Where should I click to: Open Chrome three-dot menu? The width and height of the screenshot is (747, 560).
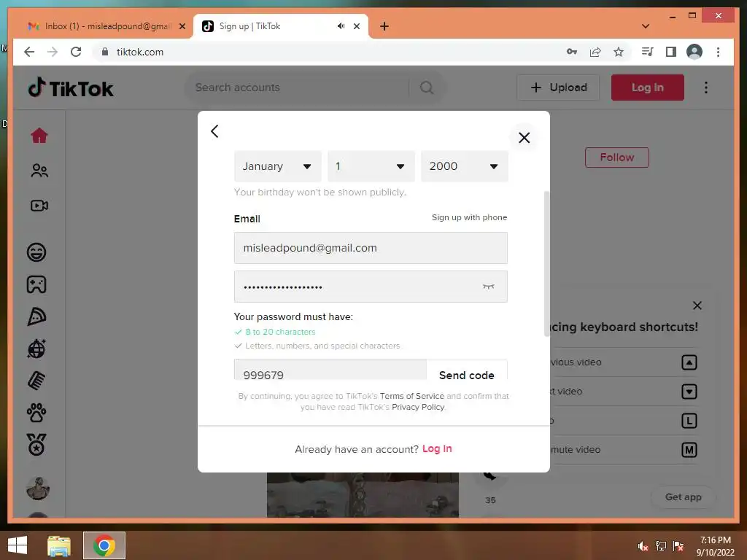click(718, 52)
